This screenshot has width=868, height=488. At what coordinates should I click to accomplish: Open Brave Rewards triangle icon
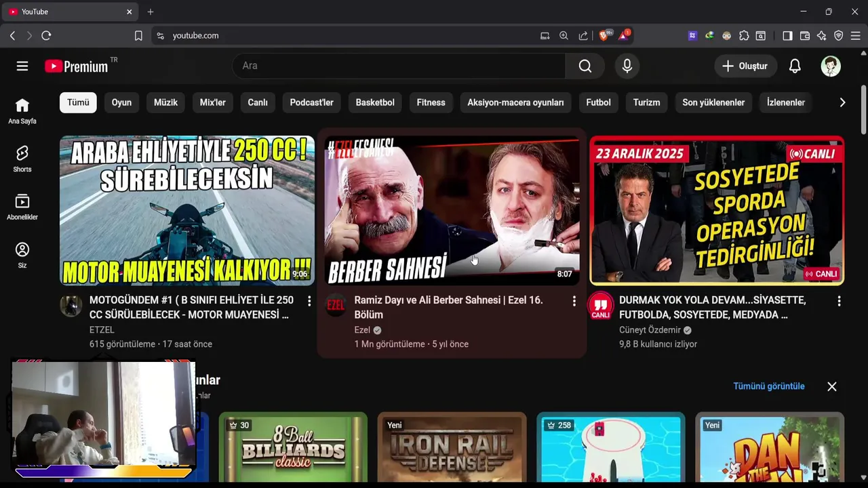[624, 35]
